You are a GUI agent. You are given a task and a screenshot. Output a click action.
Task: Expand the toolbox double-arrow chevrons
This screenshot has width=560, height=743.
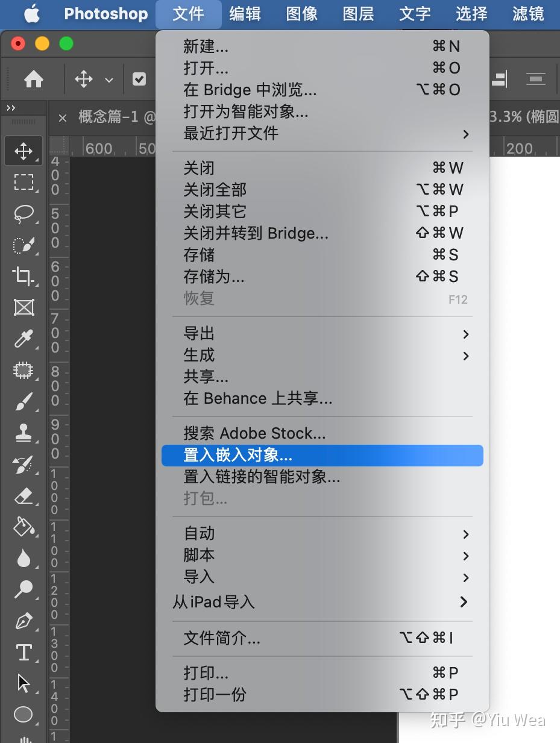(x=11, y=108)
